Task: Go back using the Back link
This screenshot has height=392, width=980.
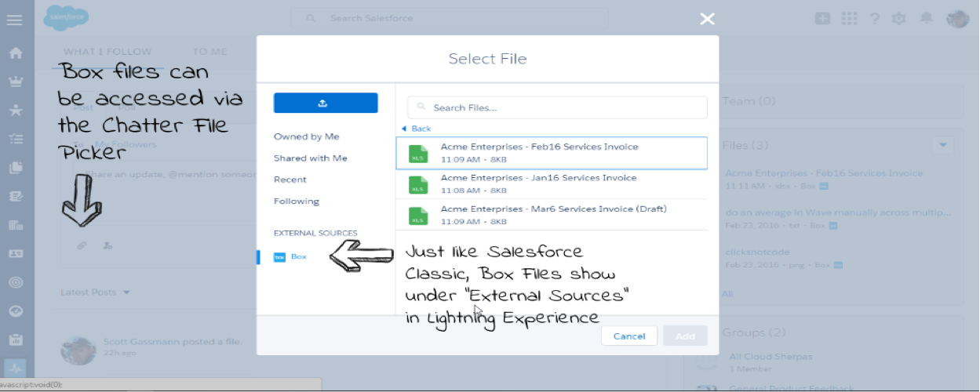Action: [x=421, y=129]
